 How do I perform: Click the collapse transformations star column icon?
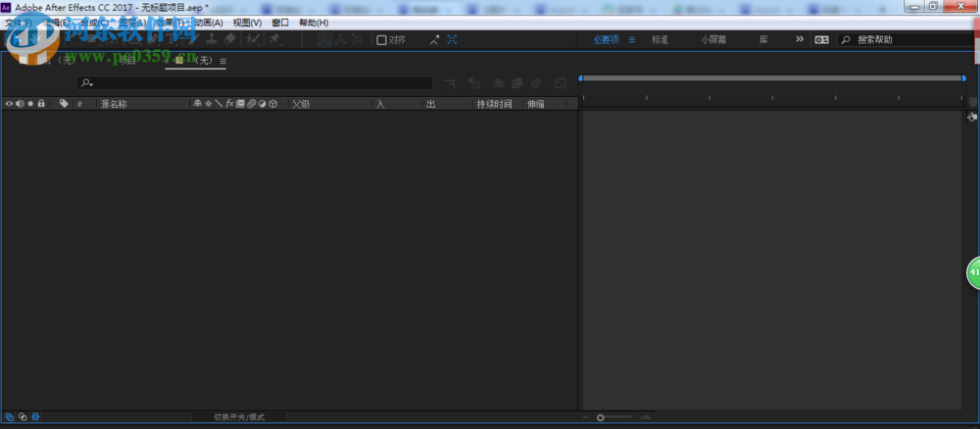point(208,104)
